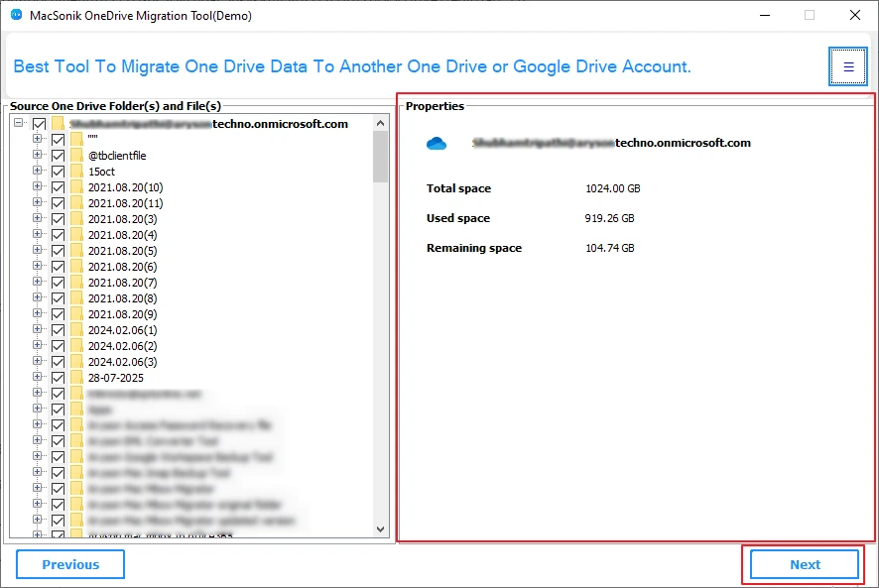Click the account email in Properties panel
The height and width of the screenshot is (588, 879).
611,143
